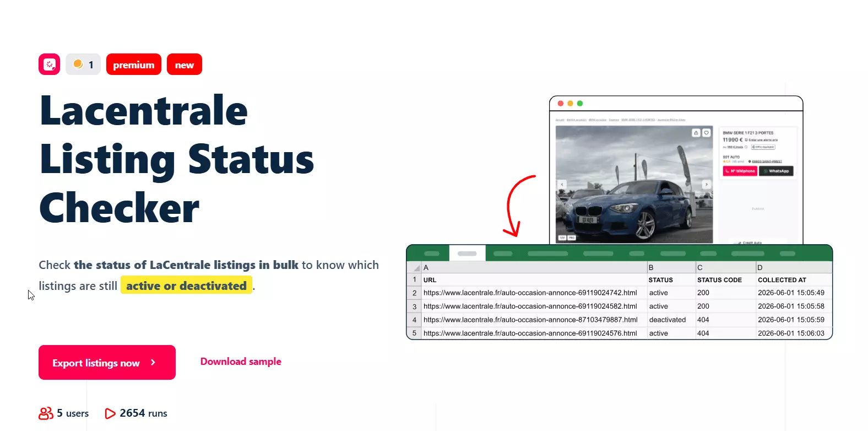Click timestamp 2026-06-01 15:06:03
The width and height of the screenshot is (868, 431).
(791, 333)
